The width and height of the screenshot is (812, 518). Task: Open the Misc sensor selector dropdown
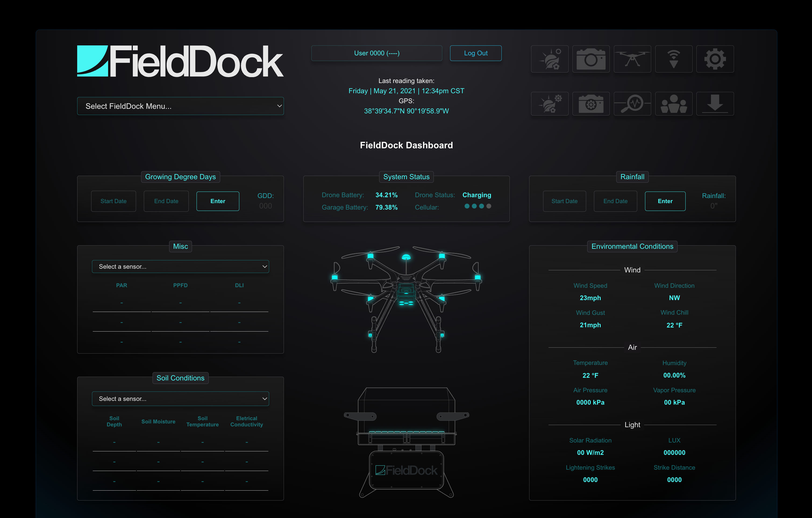pyautogui.click(x=180, y=267)
